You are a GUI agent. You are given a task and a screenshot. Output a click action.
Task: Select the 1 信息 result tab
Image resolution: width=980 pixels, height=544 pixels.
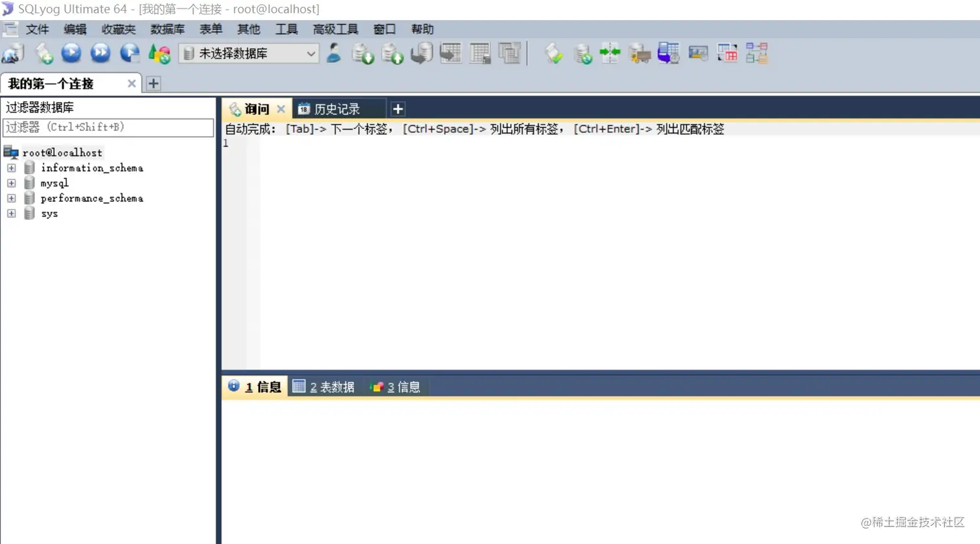point(255,387)
